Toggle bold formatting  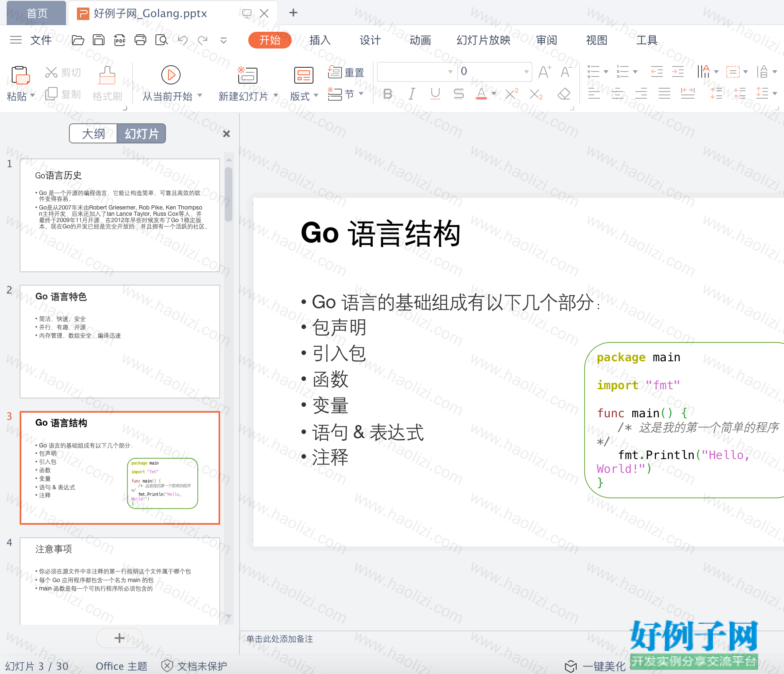388,94
